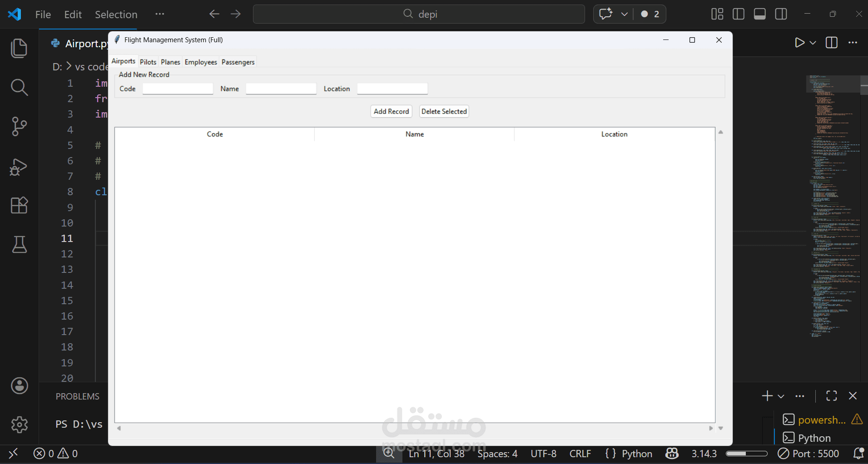Open the Selection menu
The width and height of the screenshot is (868, 464).
116,15
